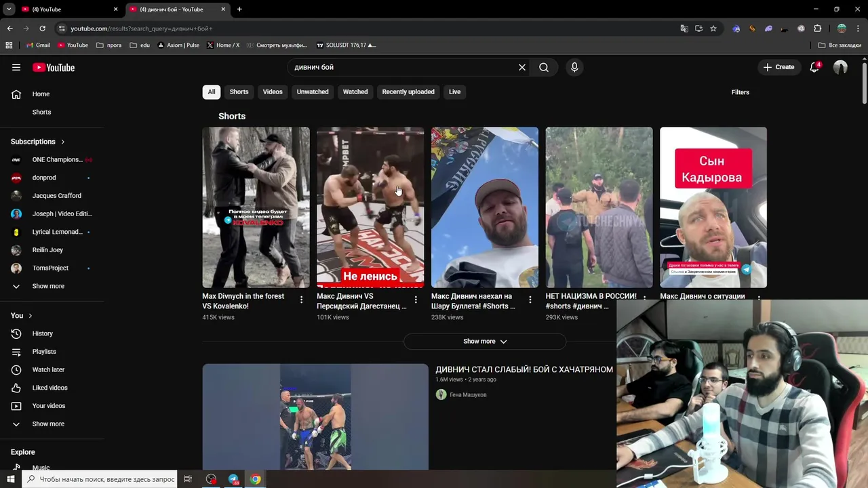Select the Unwatched filter chip
The width and height of the screenshot is (868, 488).
pos(313,92)
